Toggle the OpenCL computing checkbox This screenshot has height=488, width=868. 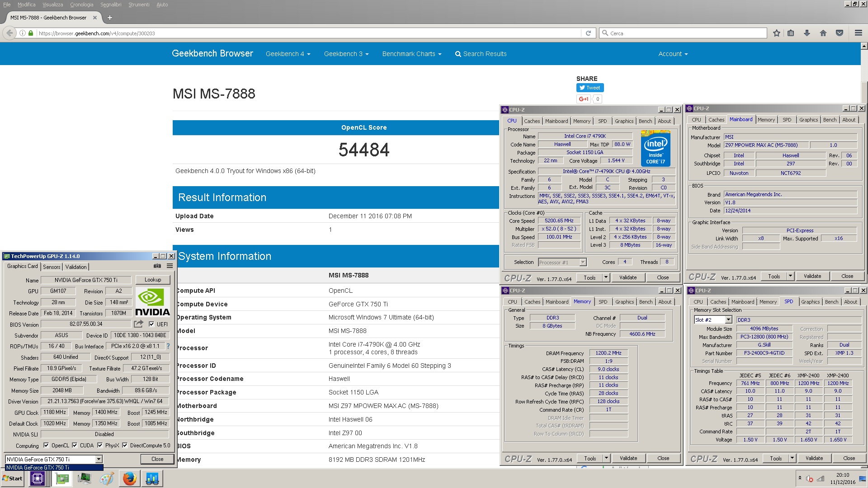[46, 445]
